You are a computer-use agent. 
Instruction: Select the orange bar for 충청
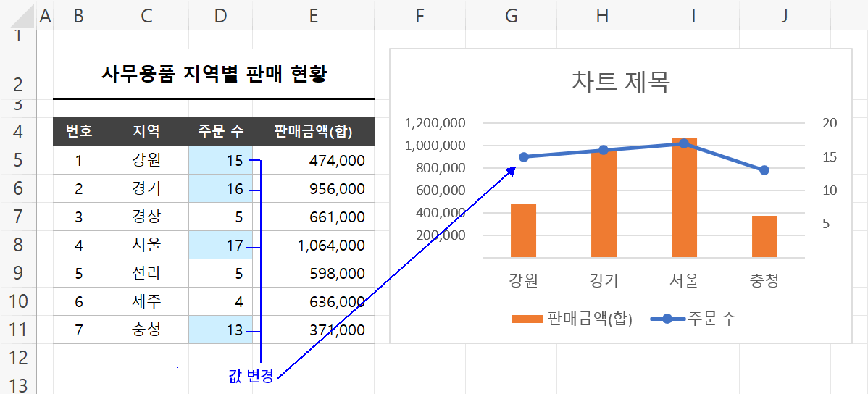(x=764, y=236)
